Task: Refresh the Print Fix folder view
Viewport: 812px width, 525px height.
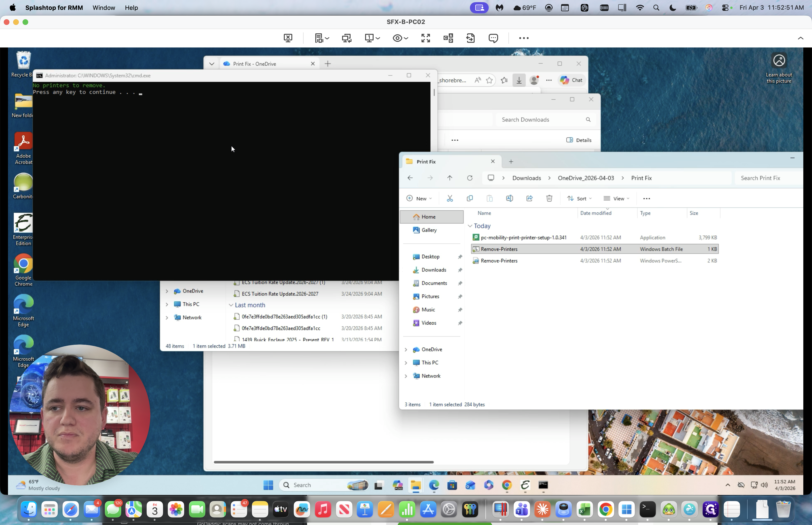Action: pyautogui.click(x=469, y=178)
